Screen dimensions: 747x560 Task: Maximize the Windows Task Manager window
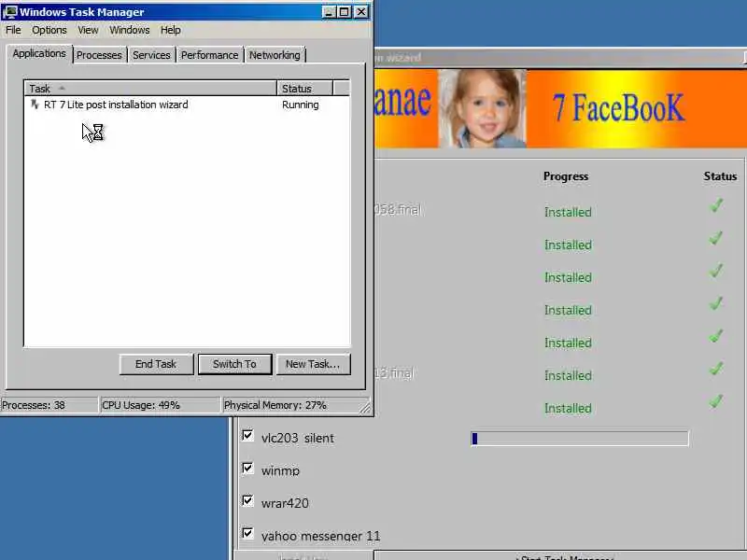tap(344, 12)
